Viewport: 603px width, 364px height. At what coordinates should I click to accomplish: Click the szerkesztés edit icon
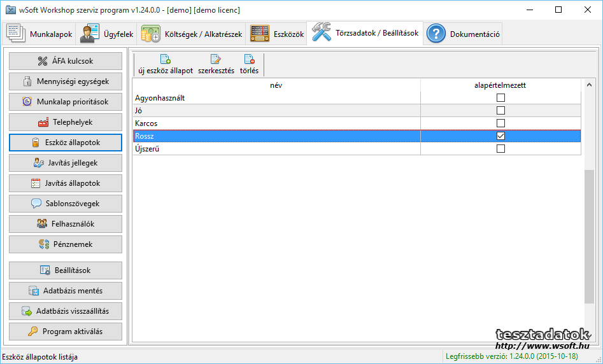coord(216,60)
